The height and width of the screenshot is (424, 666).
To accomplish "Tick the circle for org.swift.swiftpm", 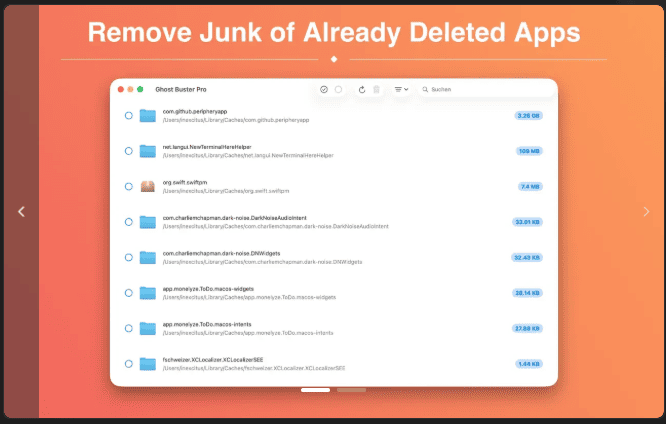I will [128, 186].
